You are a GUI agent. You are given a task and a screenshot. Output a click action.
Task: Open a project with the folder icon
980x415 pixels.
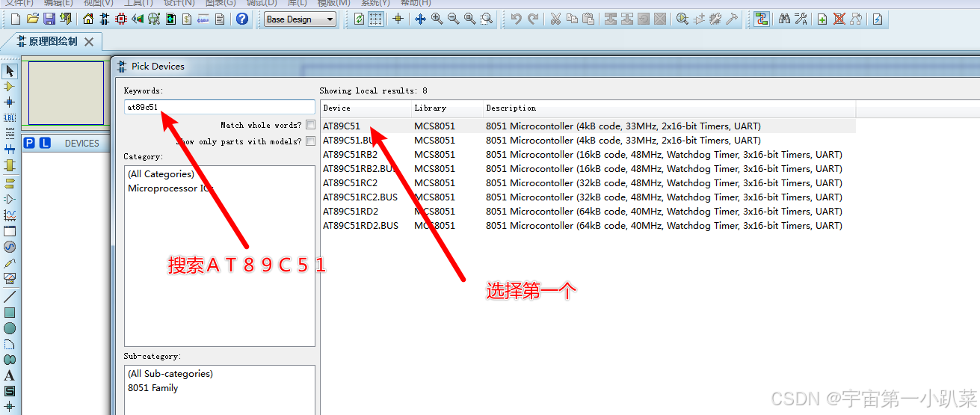click(x=32, y=19)
